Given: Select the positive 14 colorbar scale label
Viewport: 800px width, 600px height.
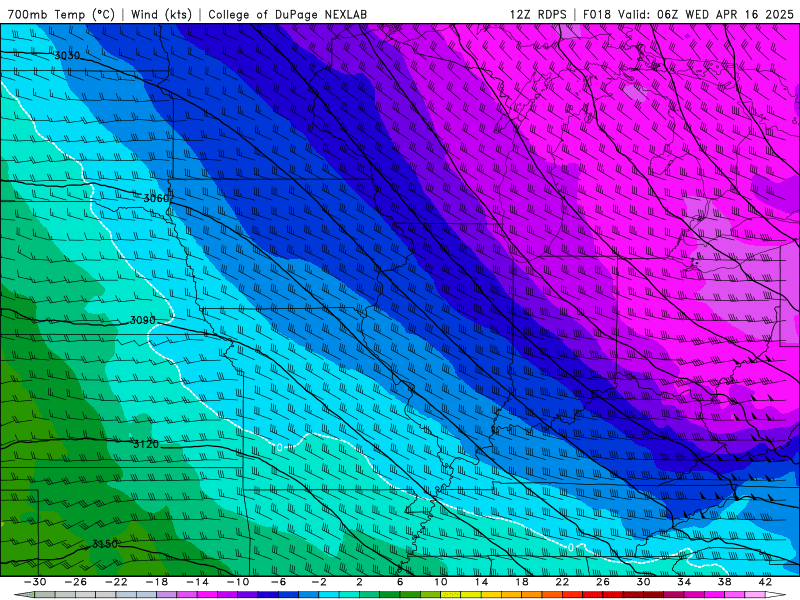Looking at the screenshot, I should pos(481,582).
